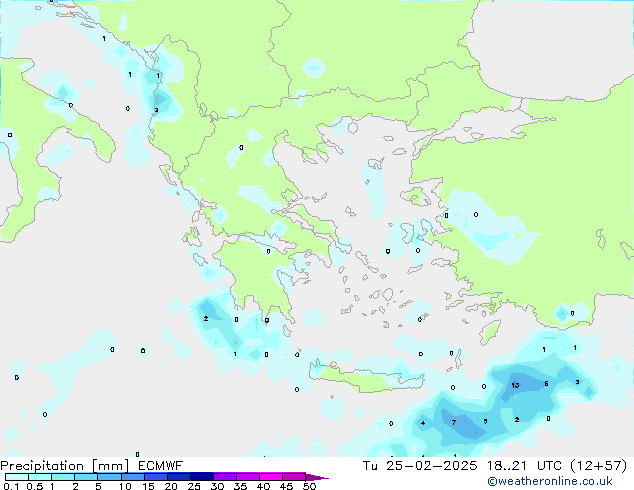634x490 pixels.
Task: Click the legend label "45"
Action: 286,486
